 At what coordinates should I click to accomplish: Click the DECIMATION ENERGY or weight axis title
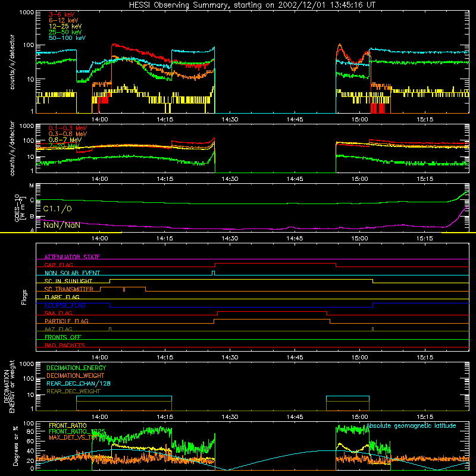(x=9, y=386)
